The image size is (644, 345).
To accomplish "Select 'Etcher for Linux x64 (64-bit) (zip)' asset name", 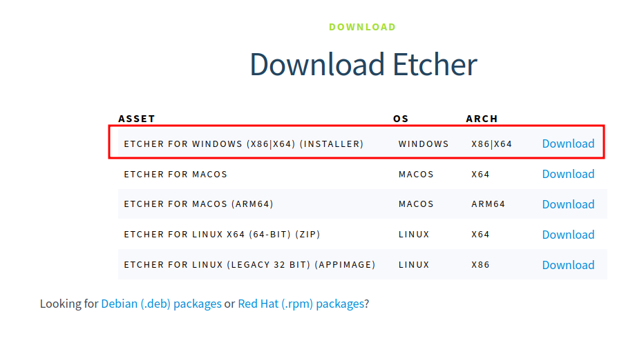I will pyautogui.click(x=222, y=235).
